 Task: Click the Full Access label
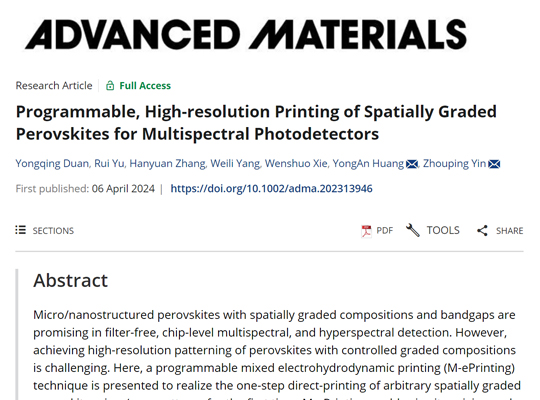tap(145, 85)
